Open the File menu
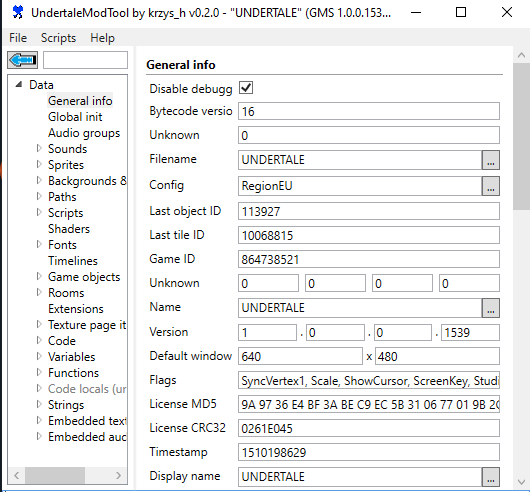Screen dimensions: 530x492 pos(18,38)
